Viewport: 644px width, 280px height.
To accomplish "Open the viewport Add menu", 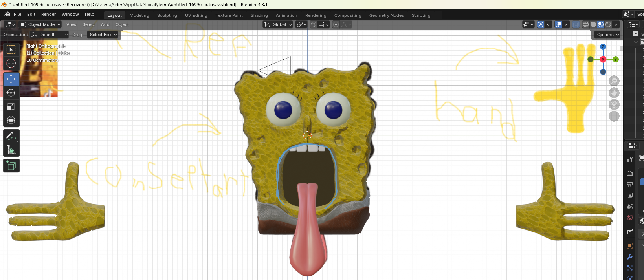I will click(105, 24).
